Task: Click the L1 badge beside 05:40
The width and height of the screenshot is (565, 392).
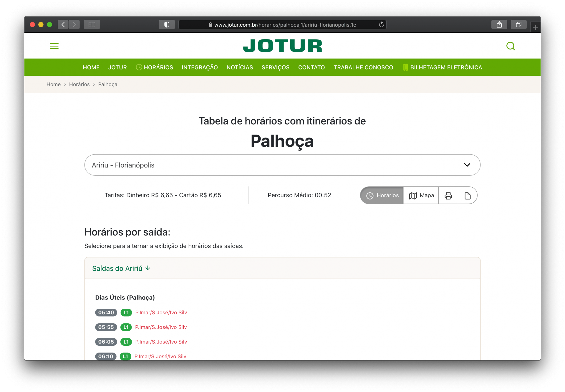Action: point(126,312)
